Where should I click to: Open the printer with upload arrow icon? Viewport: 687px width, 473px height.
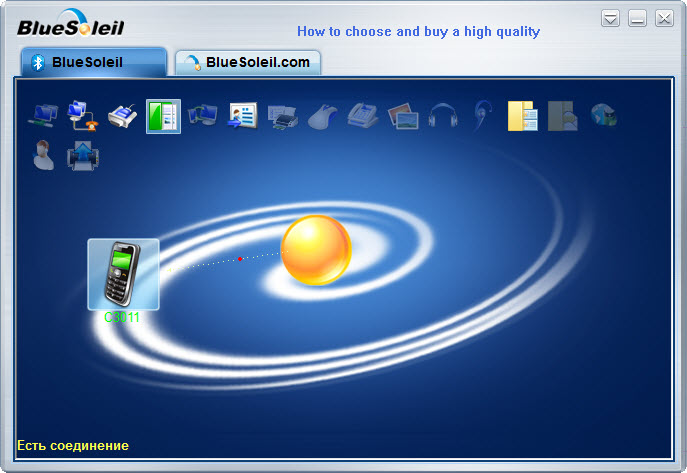pyautogui.click(x=83, y=155)
